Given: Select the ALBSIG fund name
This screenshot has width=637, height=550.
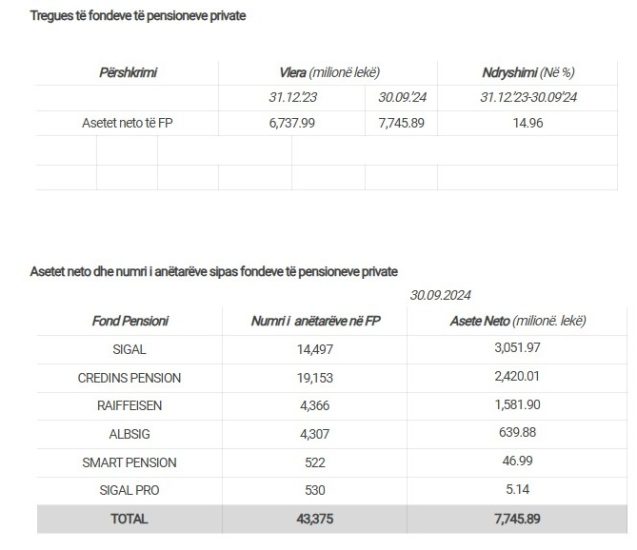Looking at the screenshot, I should pos(129,433).
